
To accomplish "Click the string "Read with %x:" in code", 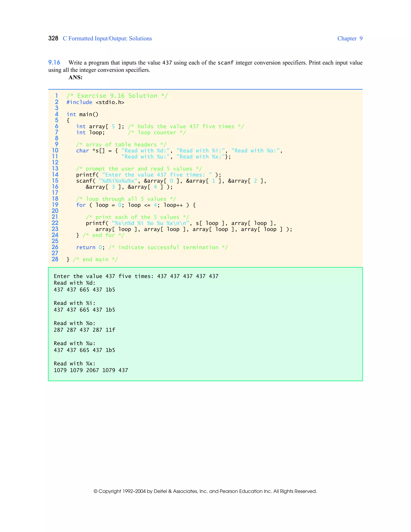I will point(200,157).
